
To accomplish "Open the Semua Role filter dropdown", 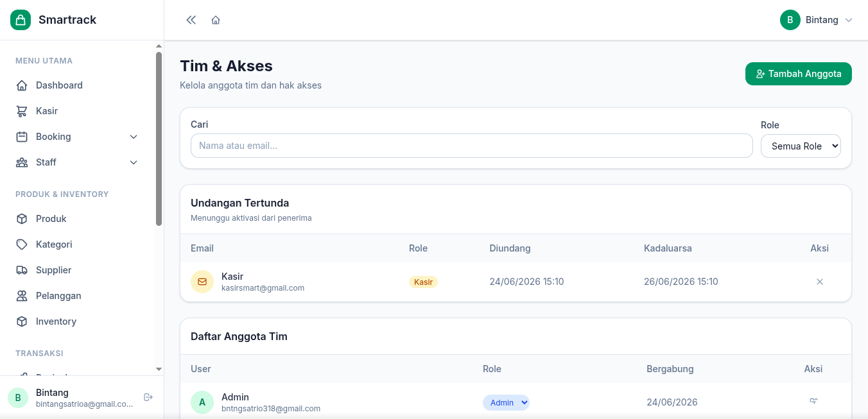I will coord(801,146).
